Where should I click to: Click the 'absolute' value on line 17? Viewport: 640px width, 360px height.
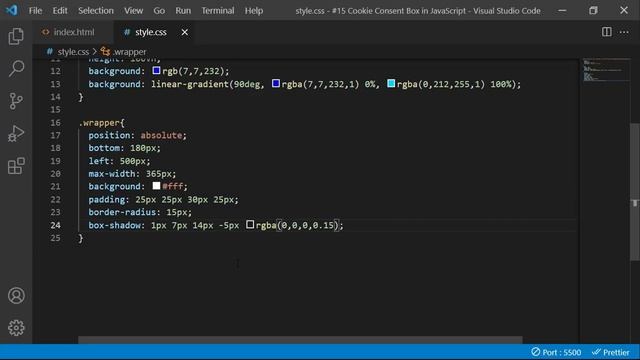coord(161,135)
